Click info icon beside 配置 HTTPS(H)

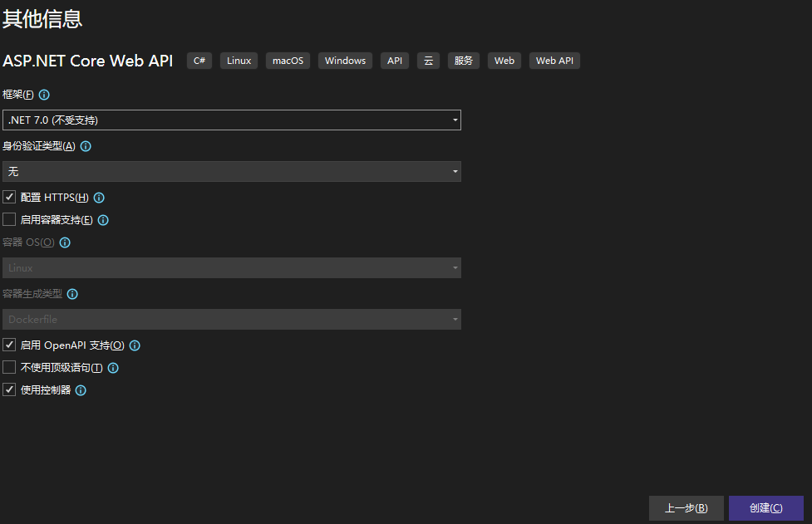click(x=99, y=198)
